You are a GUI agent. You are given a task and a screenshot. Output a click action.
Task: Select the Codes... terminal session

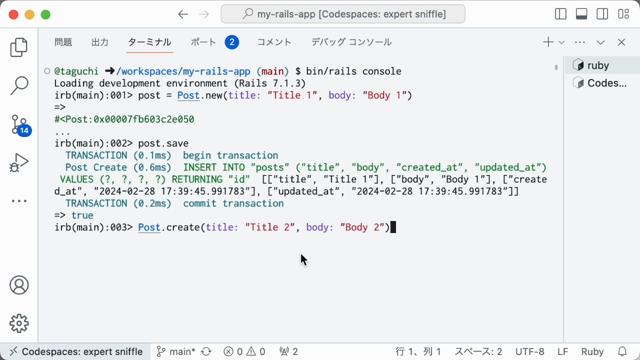[x=602, y=83]
